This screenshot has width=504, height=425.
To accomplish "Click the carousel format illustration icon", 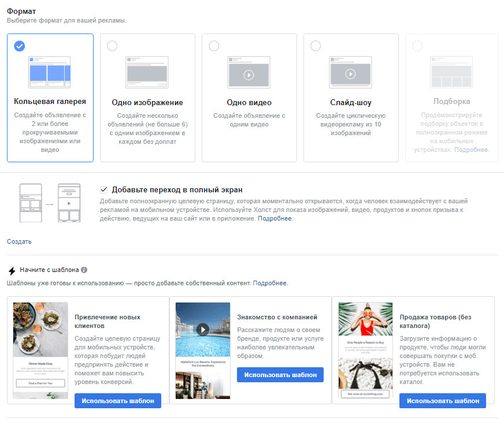I will pyautogui.click(x=50, y=72).
